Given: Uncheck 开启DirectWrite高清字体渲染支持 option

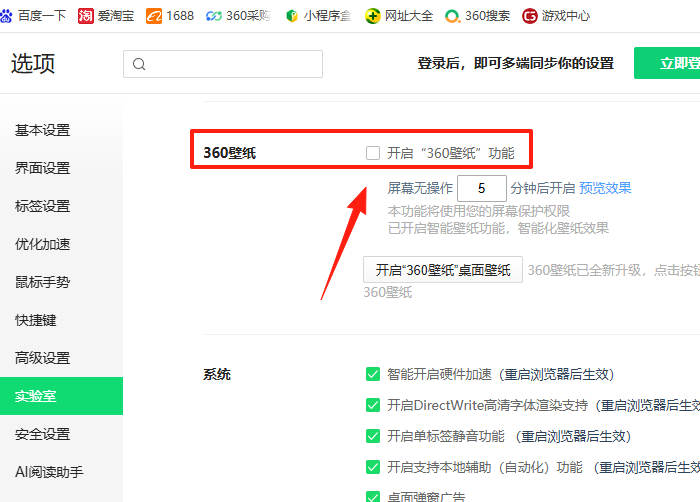Looking at the screenshot, I should pyautogui.click(x=373, y=405).
